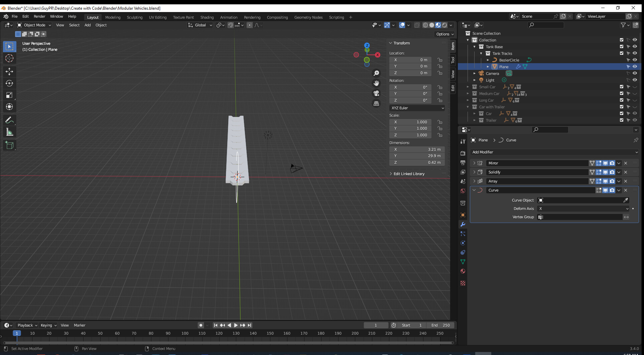The width and height of the screenshot is (644, 355).
Task: Toggle camera view in the viewport
Action: 376,93
